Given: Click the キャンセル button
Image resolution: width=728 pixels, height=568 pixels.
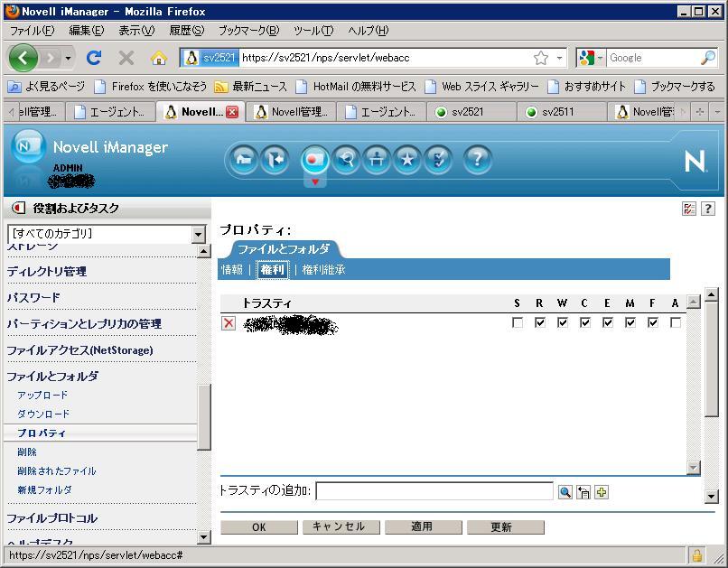Looking at the screenshot, I should coord(341,527).
